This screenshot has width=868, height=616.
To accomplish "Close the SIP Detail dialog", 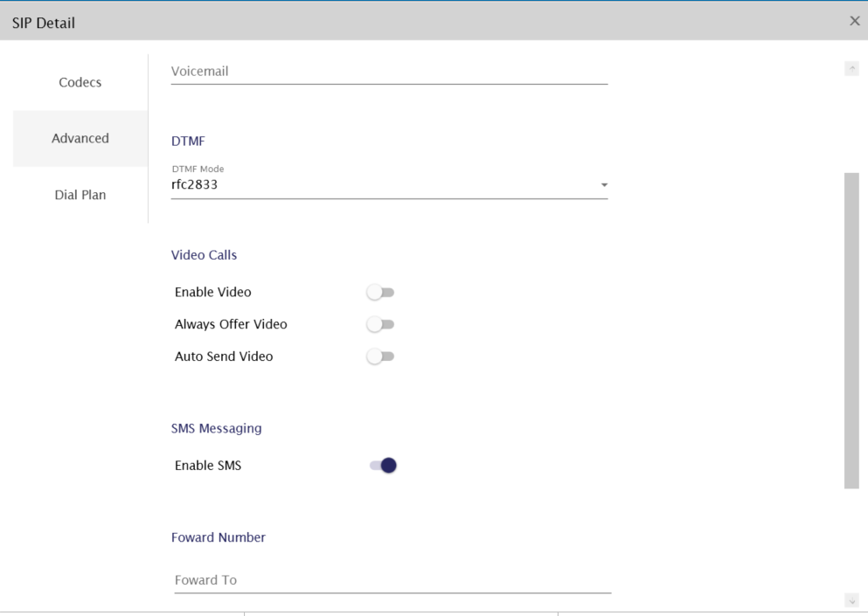I will pos(854,21).
